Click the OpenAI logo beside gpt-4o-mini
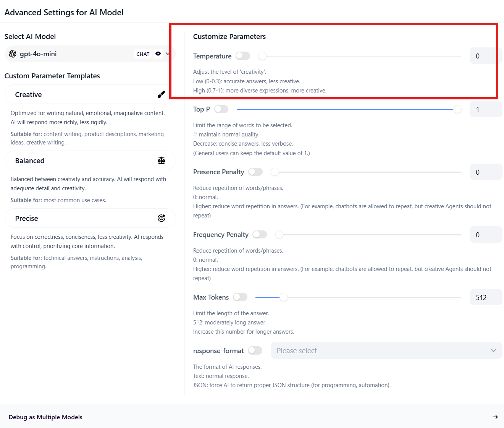 pyautogui.click(x=13, y=54)
